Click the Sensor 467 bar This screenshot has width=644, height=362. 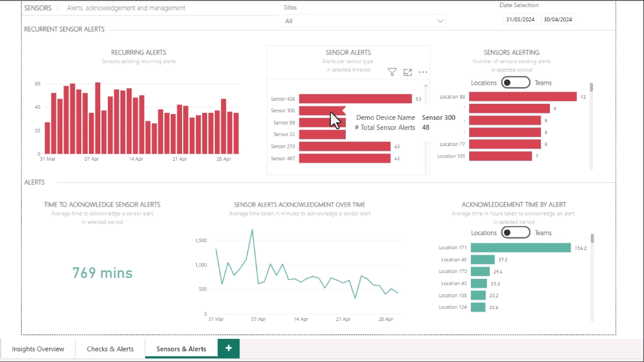(x=345, y=158)
